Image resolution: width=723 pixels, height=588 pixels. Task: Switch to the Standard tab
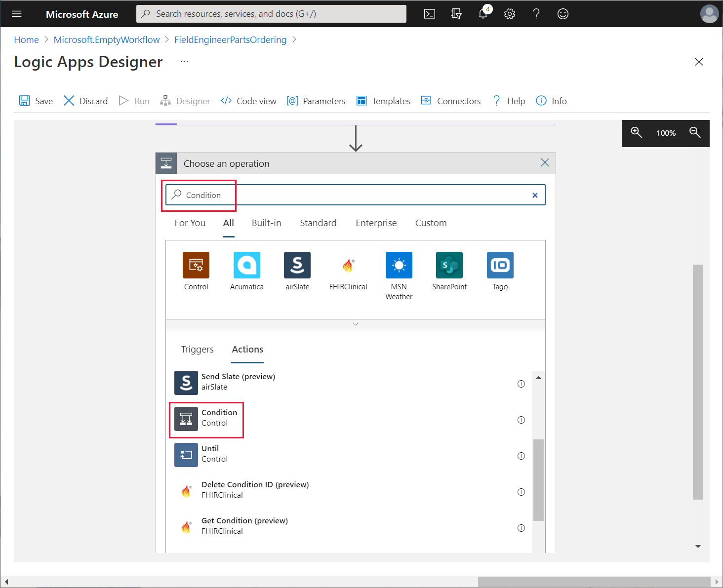coord(319,223)
